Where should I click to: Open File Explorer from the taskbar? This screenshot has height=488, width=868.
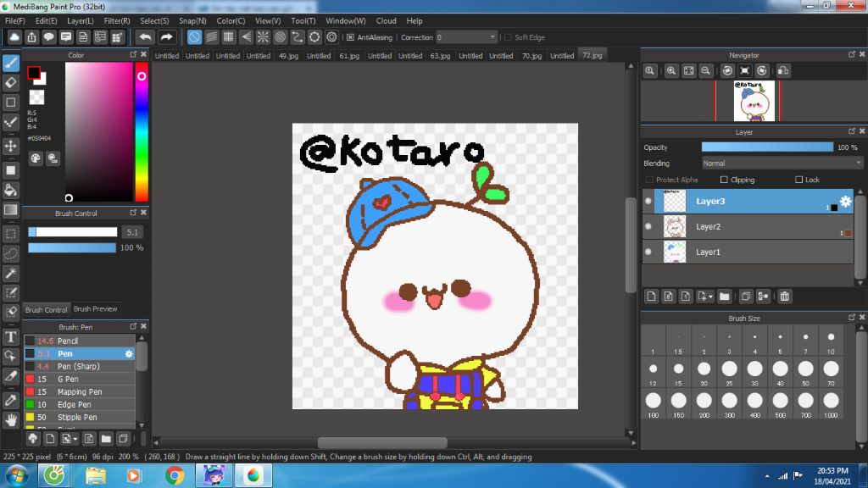click(96, 475)
